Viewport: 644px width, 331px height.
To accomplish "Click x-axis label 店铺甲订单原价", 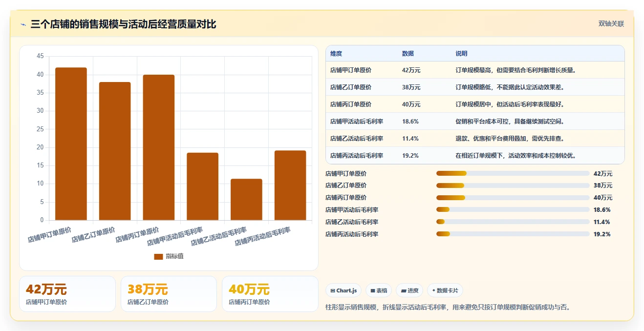I will pyautogui.click(x=49, y=234).
